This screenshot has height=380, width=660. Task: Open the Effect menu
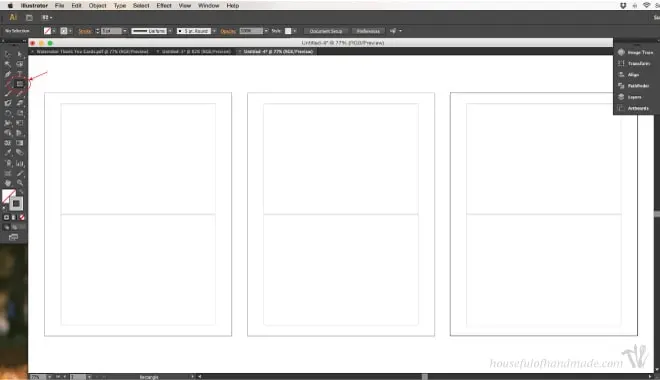(164, 5)
